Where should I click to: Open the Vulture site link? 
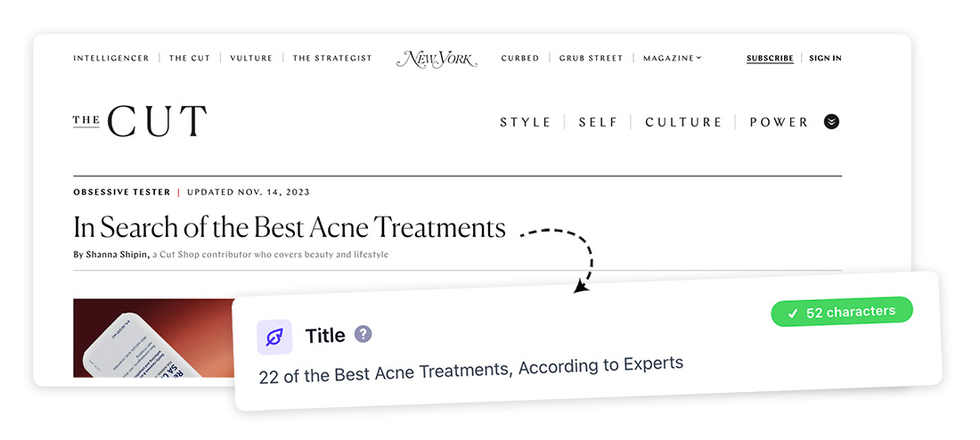click(x=251, y=58)
